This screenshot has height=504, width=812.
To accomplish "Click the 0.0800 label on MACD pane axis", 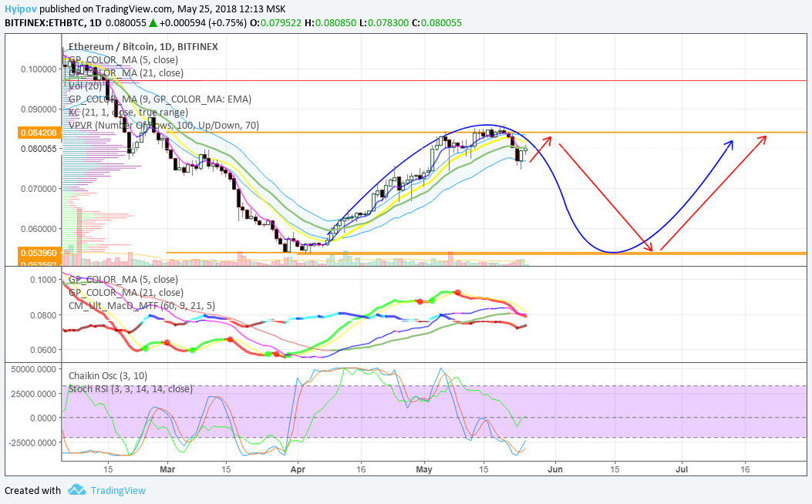I will point(43,315).
